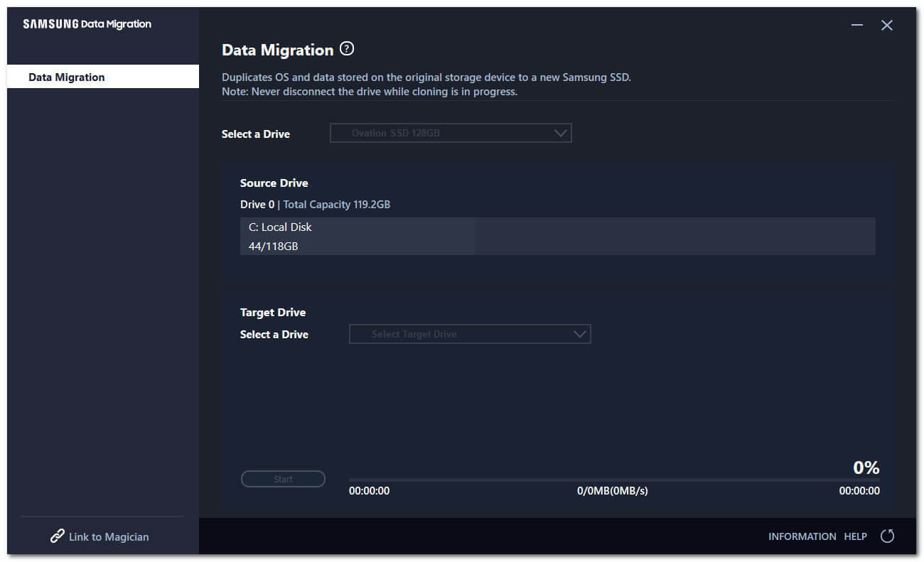Follow the Link to Magician text link
Viewport: 924px width, 562px height.
coord(108,536)
